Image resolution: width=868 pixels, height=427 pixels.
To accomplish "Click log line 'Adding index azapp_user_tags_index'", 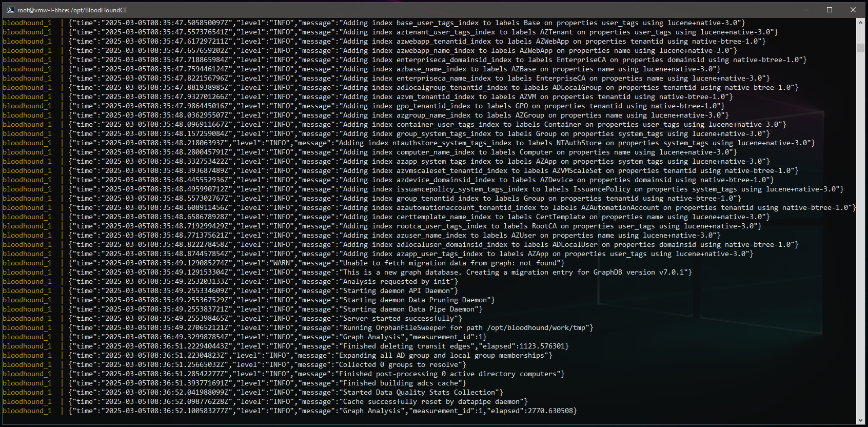I will 378,254.
